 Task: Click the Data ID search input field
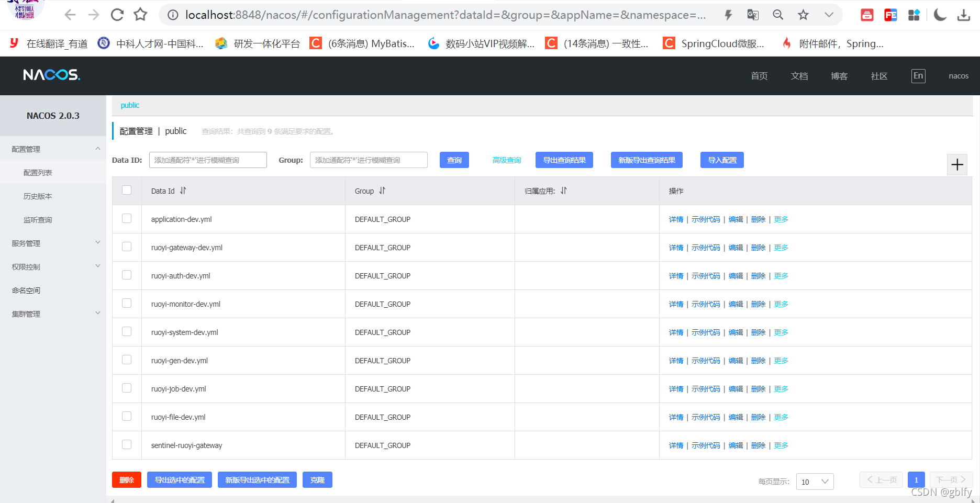[207, 160]
